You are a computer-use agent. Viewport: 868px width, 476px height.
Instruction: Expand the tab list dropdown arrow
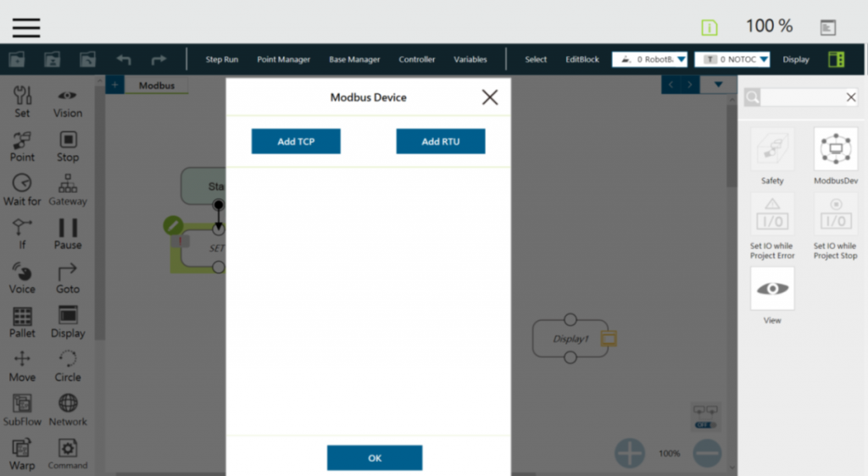tap(719, 85)
